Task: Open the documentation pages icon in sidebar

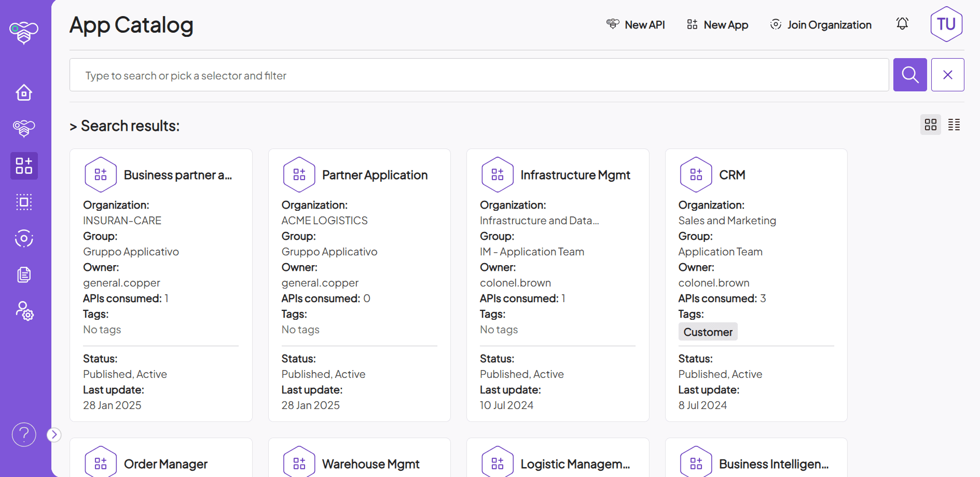Action: pos(24,275)
